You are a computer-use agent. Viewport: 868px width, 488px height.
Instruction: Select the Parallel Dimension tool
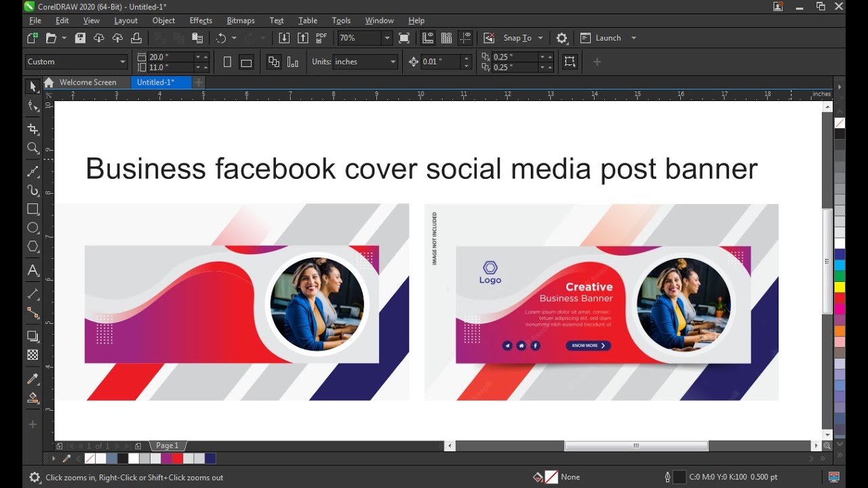pos(33,293)
